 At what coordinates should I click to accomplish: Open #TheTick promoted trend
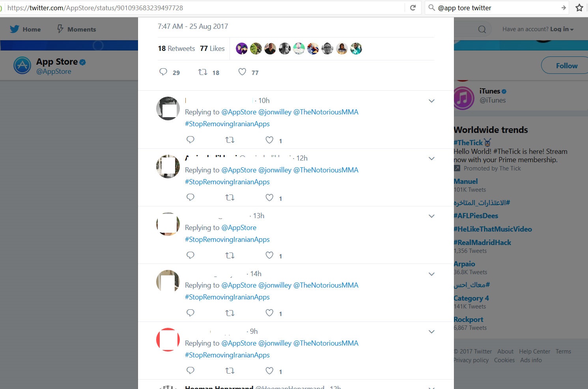468,142
